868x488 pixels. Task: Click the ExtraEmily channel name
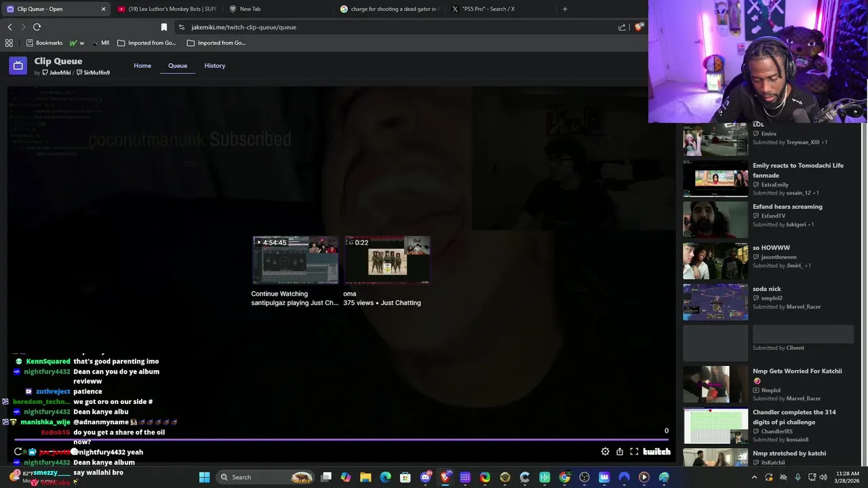click(774, 184)
